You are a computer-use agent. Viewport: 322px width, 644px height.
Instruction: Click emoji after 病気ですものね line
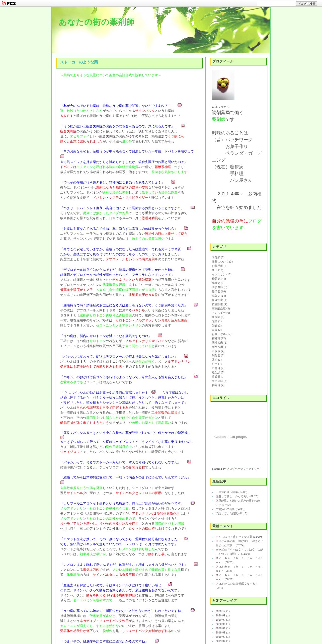160,335
